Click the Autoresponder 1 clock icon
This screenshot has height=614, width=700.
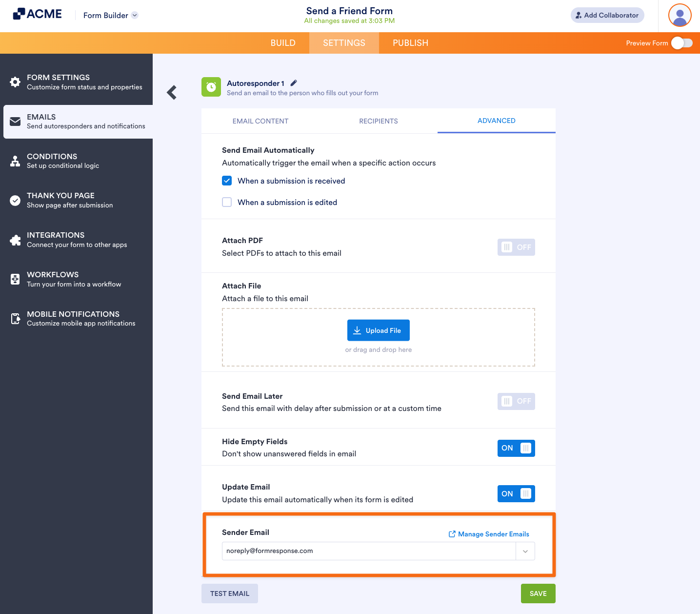tap(211, 87)
